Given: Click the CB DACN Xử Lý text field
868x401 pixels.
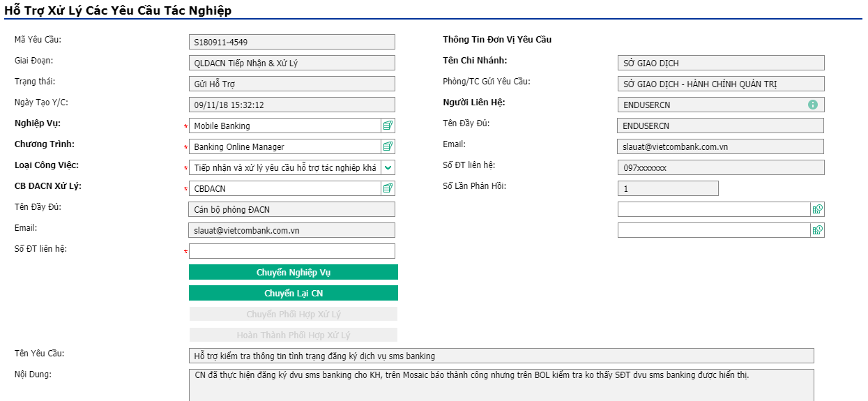Looking at the screenshot, I should tap(284, 188).
